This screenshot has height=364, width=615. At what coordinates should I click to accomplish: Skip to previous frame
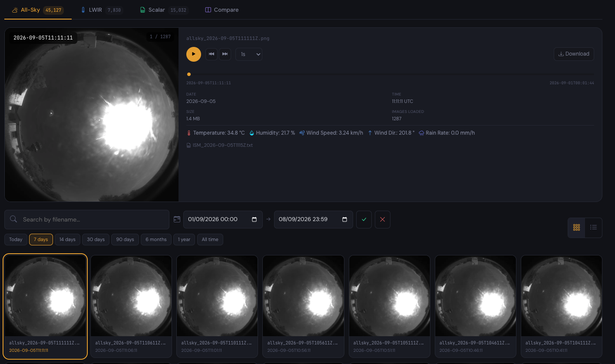212,54
